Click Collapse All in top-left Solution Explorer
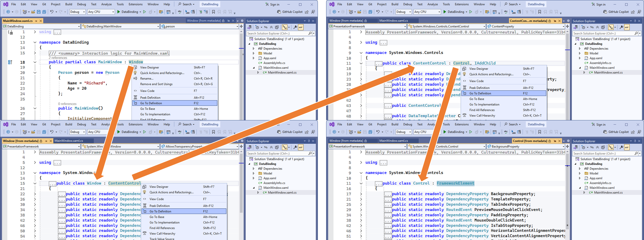 click(271, 27)
